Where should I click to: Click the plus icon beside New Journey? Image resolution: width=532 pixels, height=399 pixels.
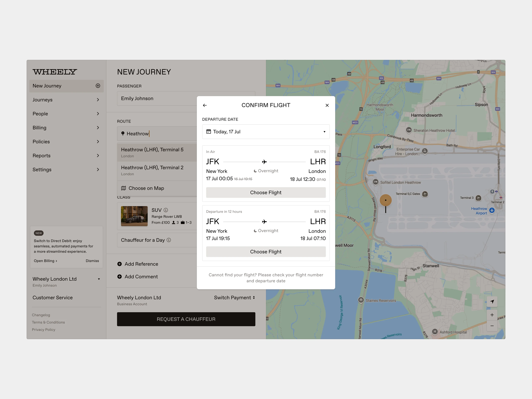pyautogui.click(x=98, y=86)
